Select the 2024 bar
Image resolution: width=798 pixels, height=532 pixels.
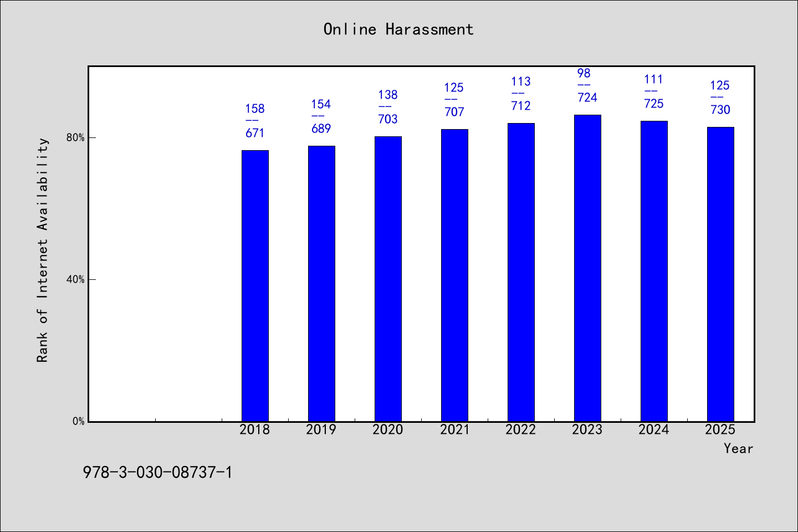pos(654,271)
